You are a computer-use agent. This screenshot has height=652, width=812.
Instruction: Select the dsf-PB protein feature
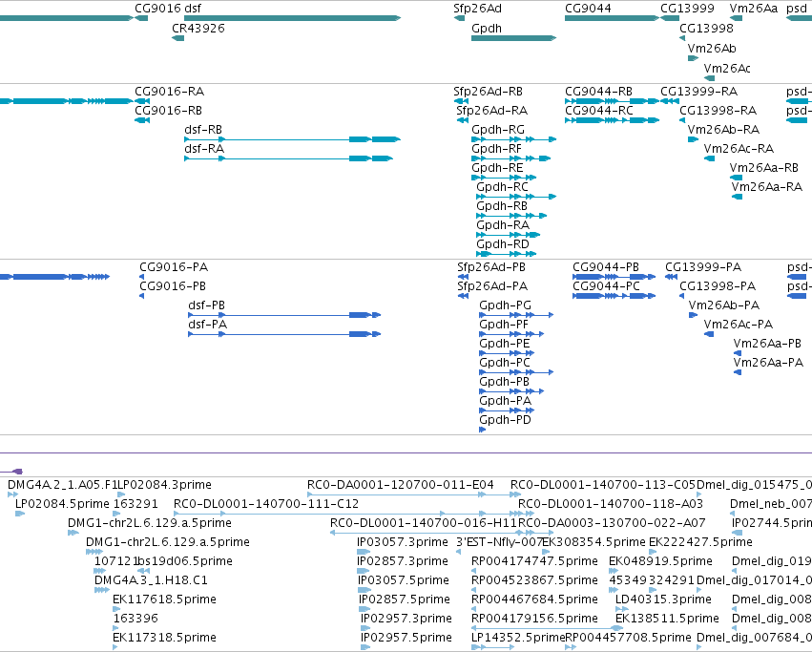284,315
